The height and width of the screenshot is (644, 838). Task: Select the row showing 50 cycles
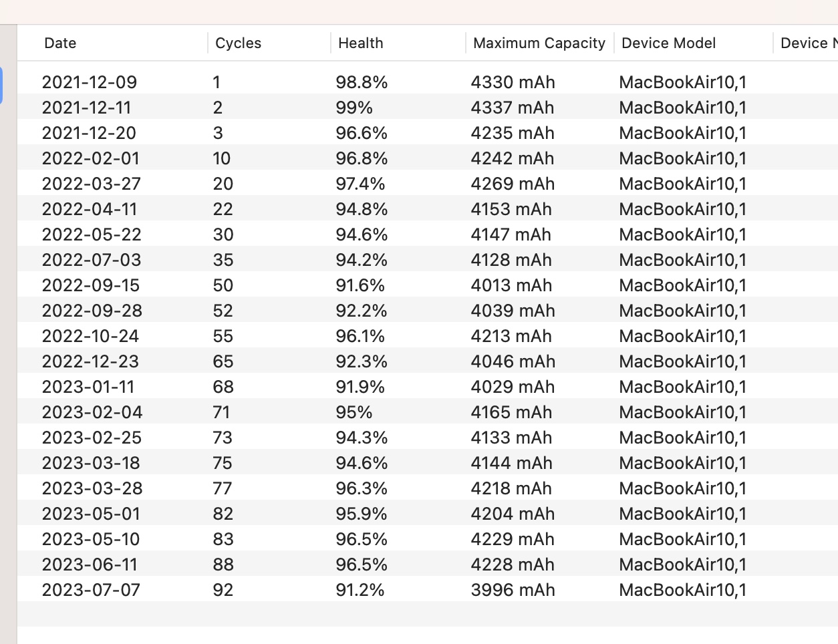click(223, 285)
